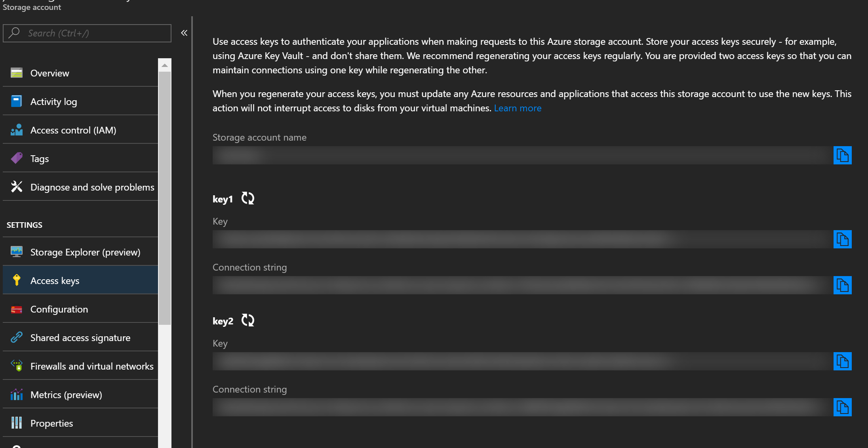Image resolution: width=868 pixels, height=448 pixels.
Task: Click the Learn more hyperlink
Action: [x=518, y=107]
